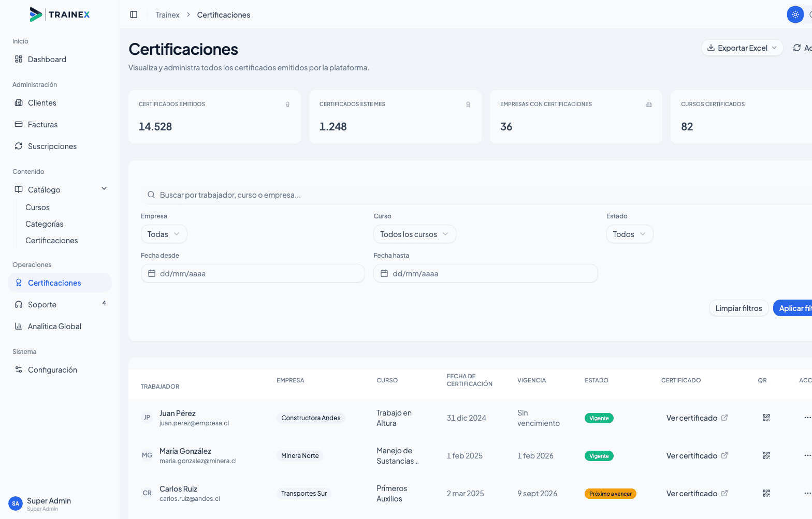
Task: Focus the search field for trabajador, curso o empresa
Action: point(476,195)
